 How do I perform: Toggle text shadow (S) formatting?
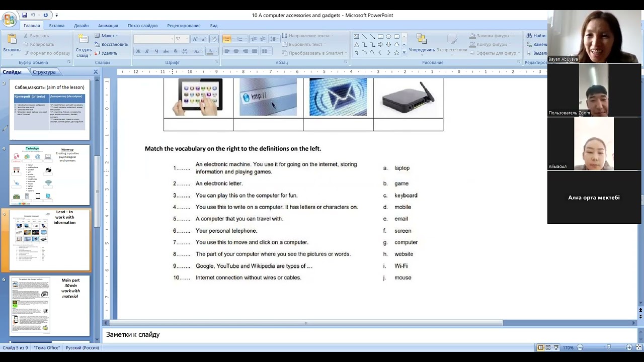[175, 51]
